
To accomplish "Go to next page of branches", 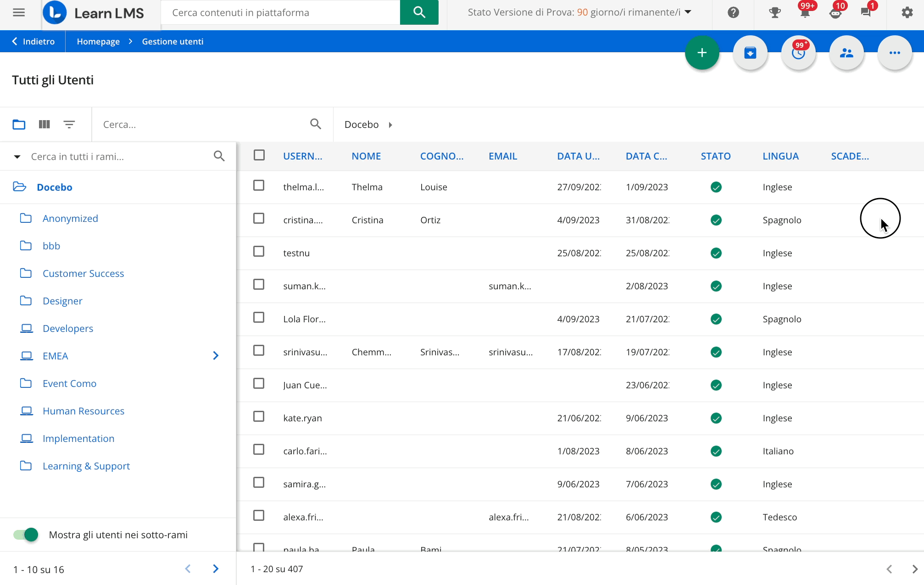I will 216,569.
